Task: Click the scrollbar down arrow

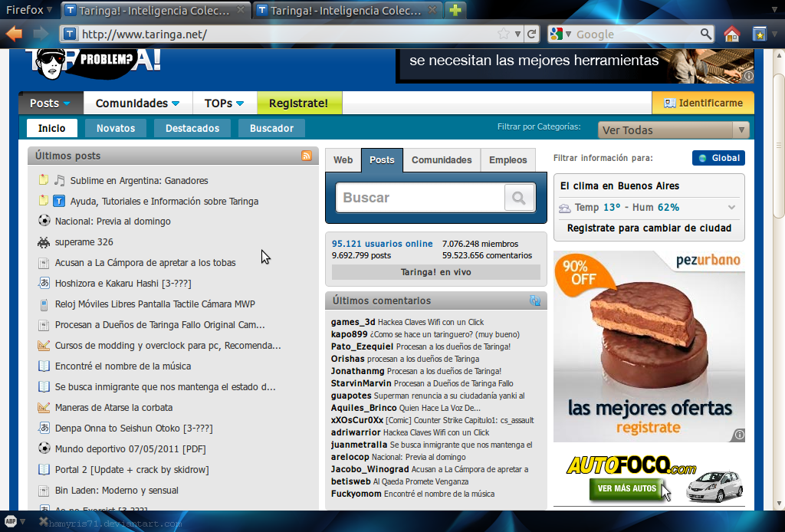Action: (x=778, y=503)
